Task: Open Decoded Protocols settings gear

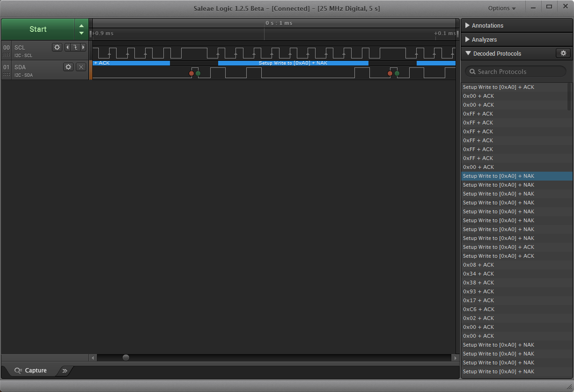Action: pyautogui.click(x=563, y=53)
